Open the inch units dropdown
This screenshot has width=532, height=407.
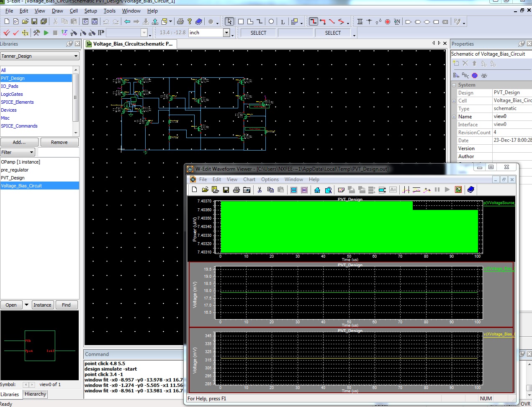point(226,33)
